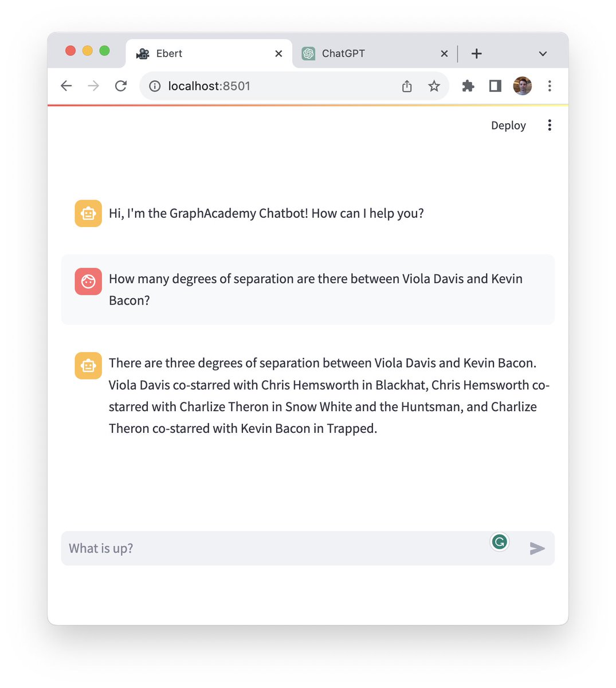Open the browser side panel icon
The width and height of the screenshot is (616, 688).
(x=495, y=85)
